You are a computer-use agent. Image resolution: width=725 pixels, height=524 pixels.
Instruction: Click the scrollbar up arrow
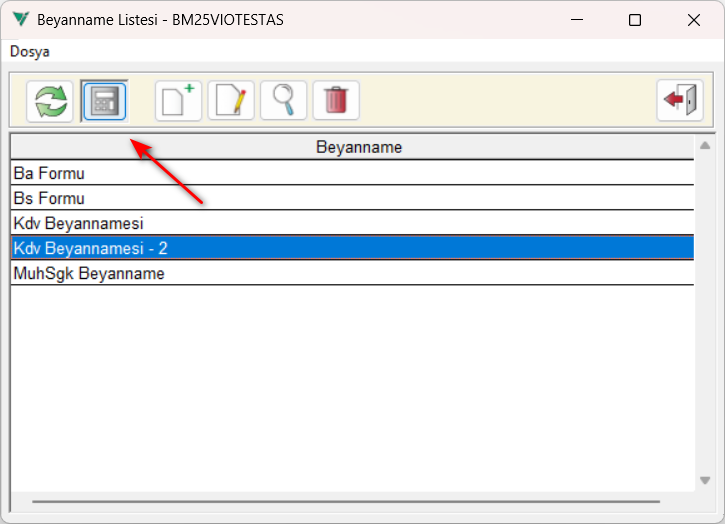point(705,146)
